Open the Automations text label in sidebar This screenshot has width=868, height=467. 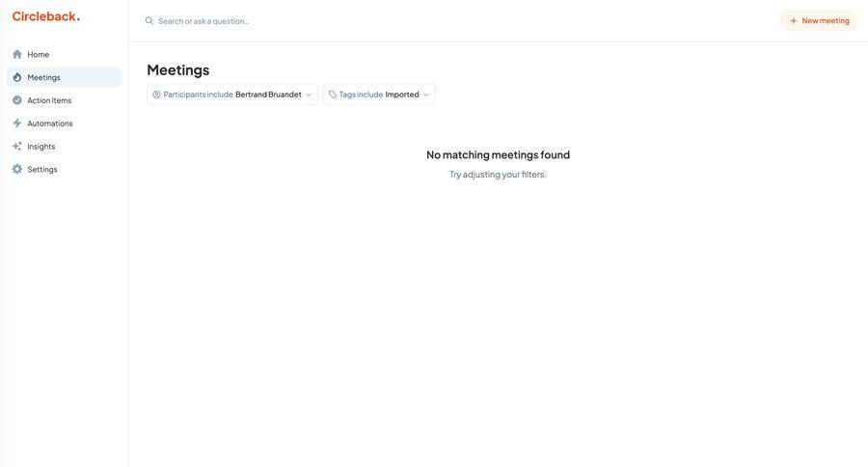click(x=50, y=124)
